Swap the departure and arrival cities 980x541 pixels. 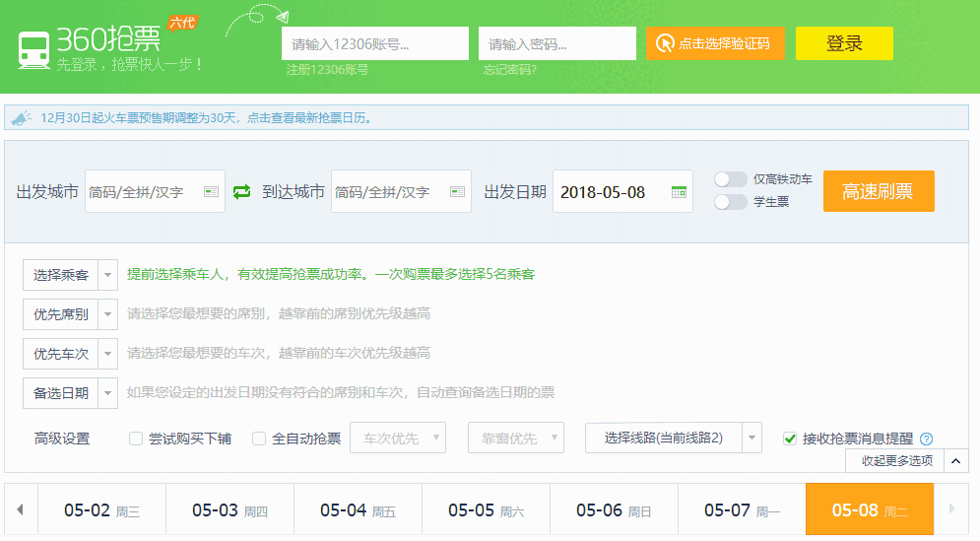(242, 192)
